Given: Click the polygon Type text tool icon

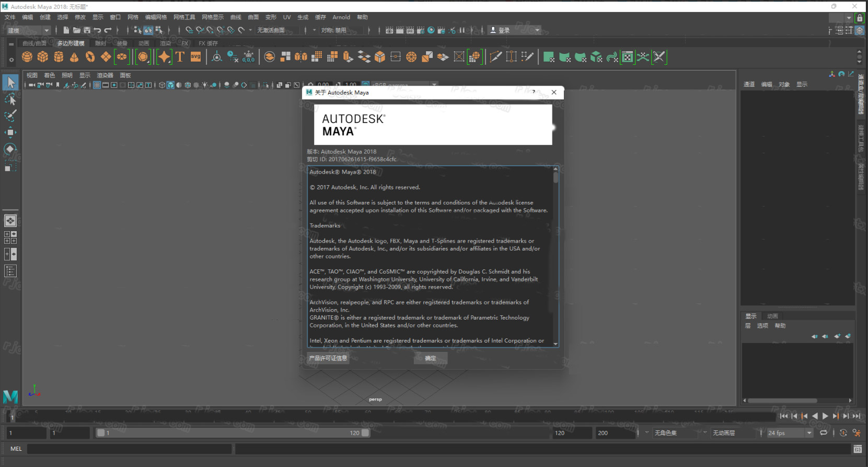Looking at the screenshot, I should coord(180,57).
